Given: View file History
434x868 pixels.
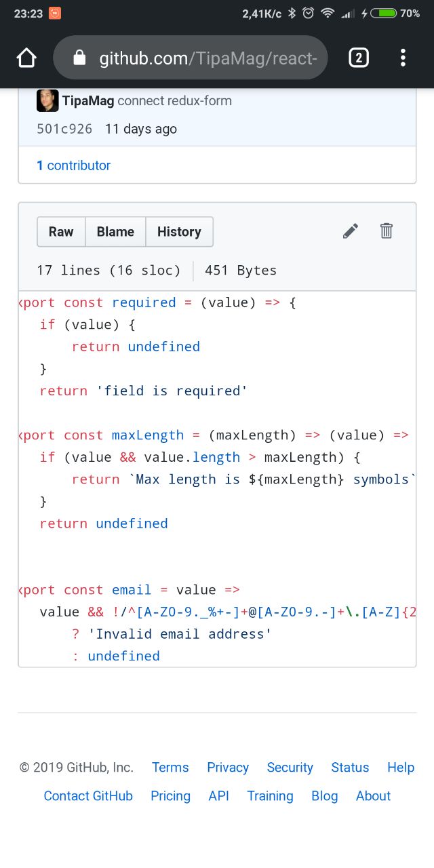Looking at the screenshot, I should point(179,232).
